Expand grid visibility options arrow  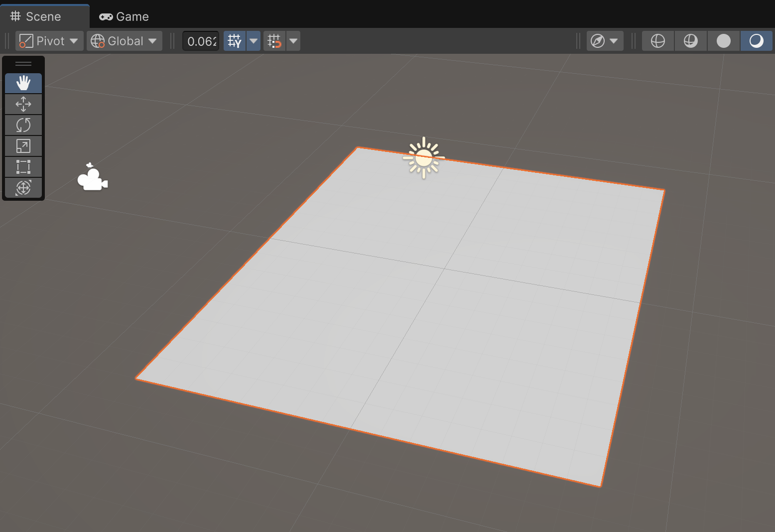pos(254,41)
